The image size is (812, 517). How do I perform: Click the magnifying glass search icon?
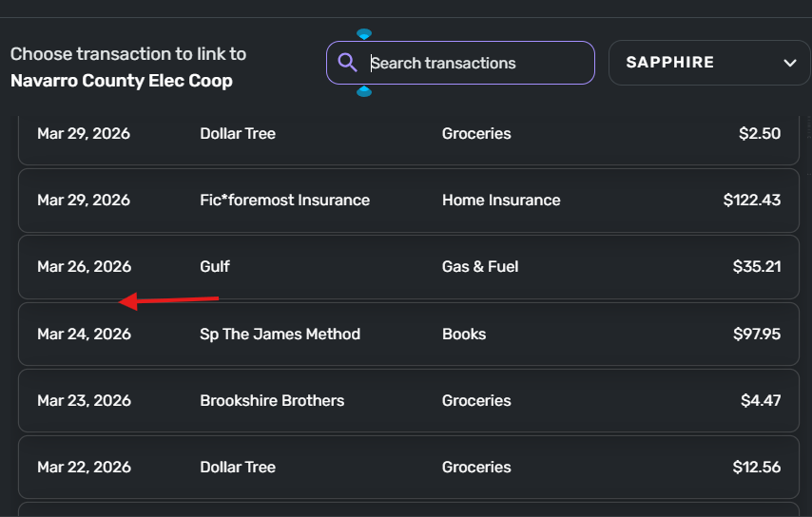tap(348, 64)
